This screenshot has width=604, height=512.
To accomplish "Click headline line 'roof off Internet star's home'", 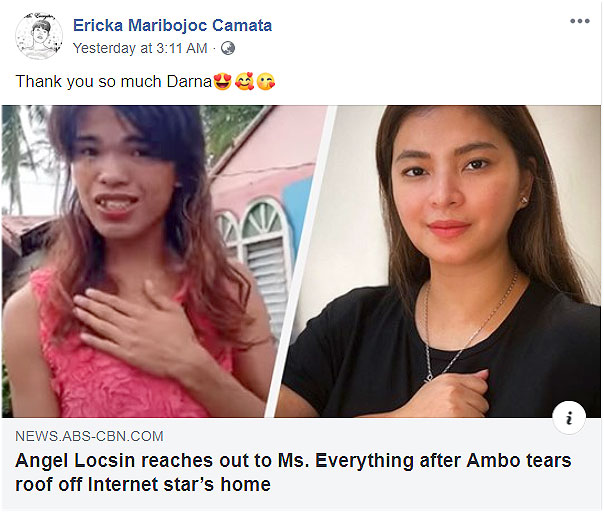I will 143,484.
